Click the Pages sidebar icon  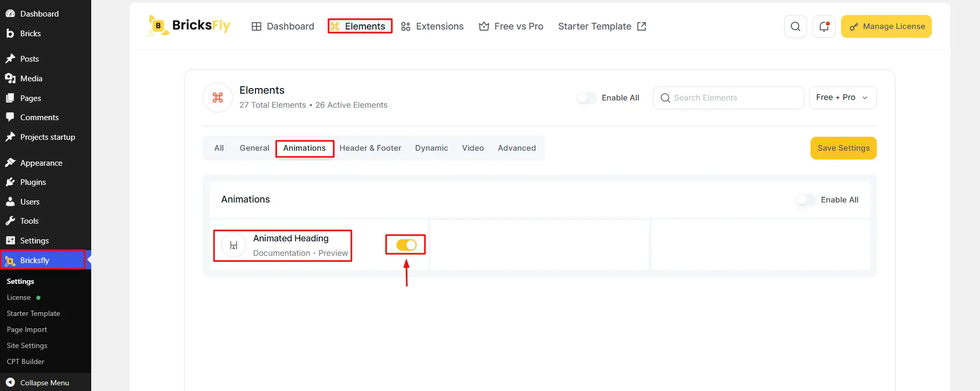10,98
